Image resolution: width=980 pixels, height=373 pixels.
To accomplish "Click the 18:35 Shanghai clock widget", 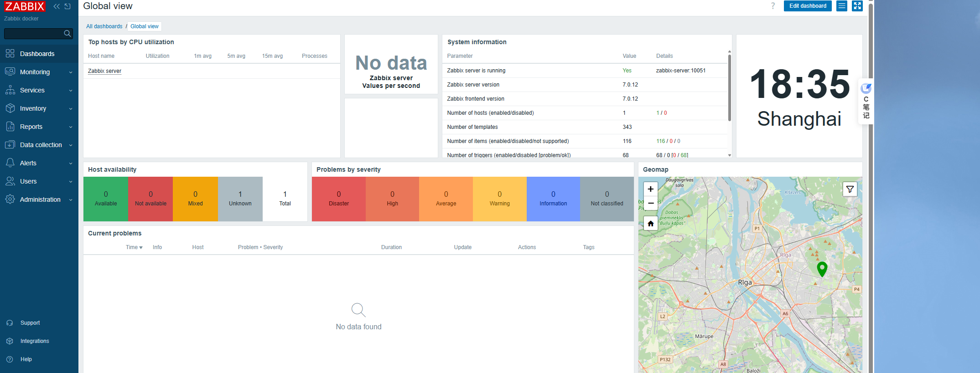I will [x=799, y=96].
